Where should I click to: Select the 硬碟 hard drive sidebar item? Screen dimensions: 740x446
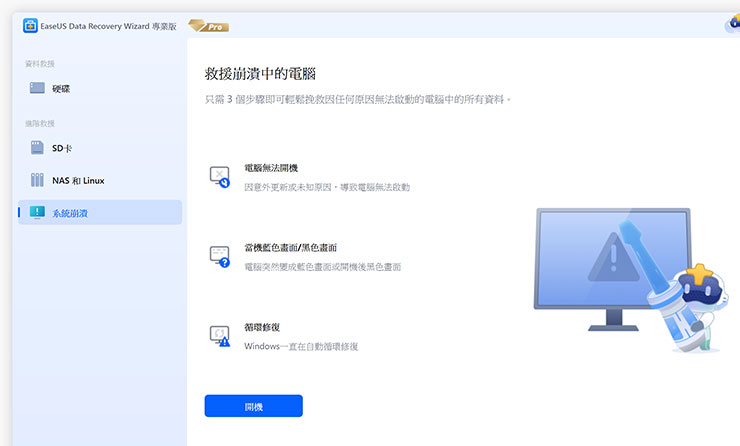coord(100,88)
